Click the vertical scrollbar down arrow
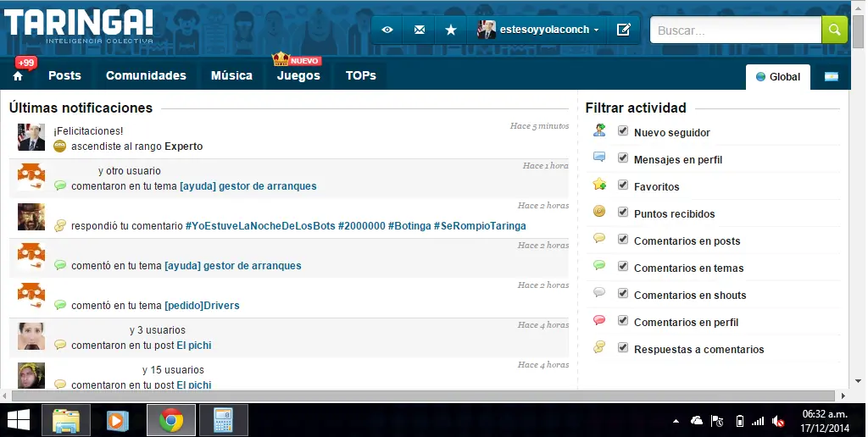868x437 pixels. tap(859, 381)
